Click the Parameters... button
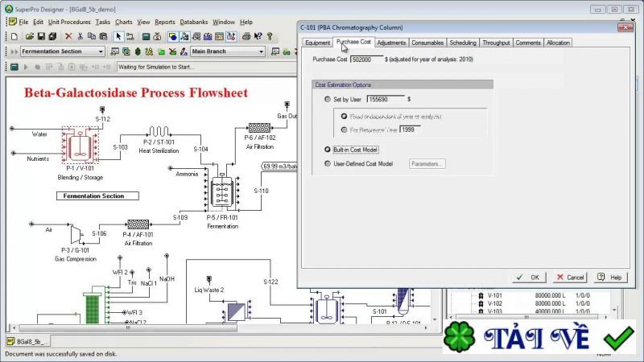This screenshot has width=644, height=362. pyautogui.click(x=427, y=164)
